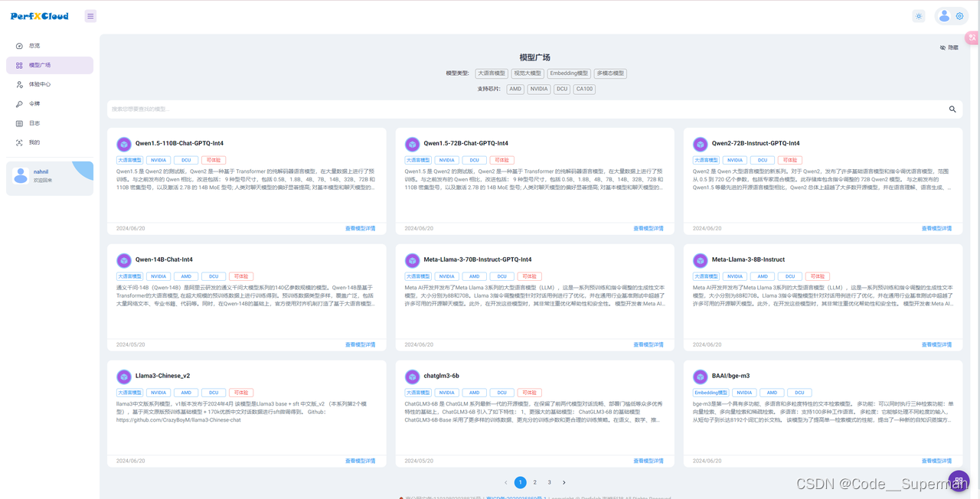
Task: Click the Qwen1.5-72B-Chat-GPTQ-Int4 model cube icon
Action: coord(412,144)
